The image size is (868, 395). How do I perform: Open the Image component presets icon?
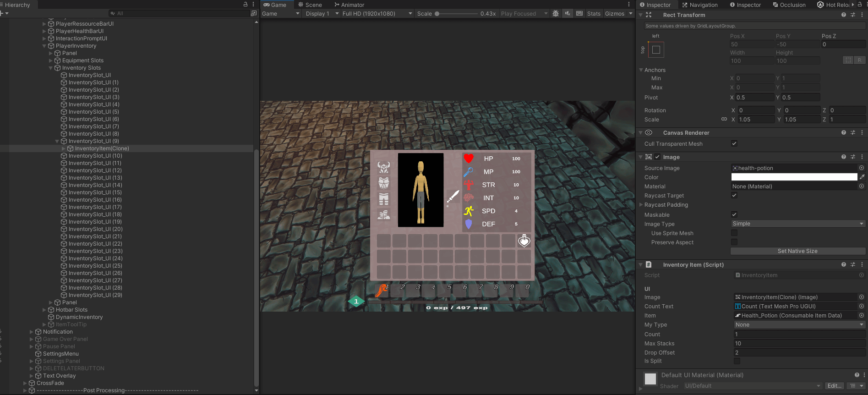(x=853, y=157)
